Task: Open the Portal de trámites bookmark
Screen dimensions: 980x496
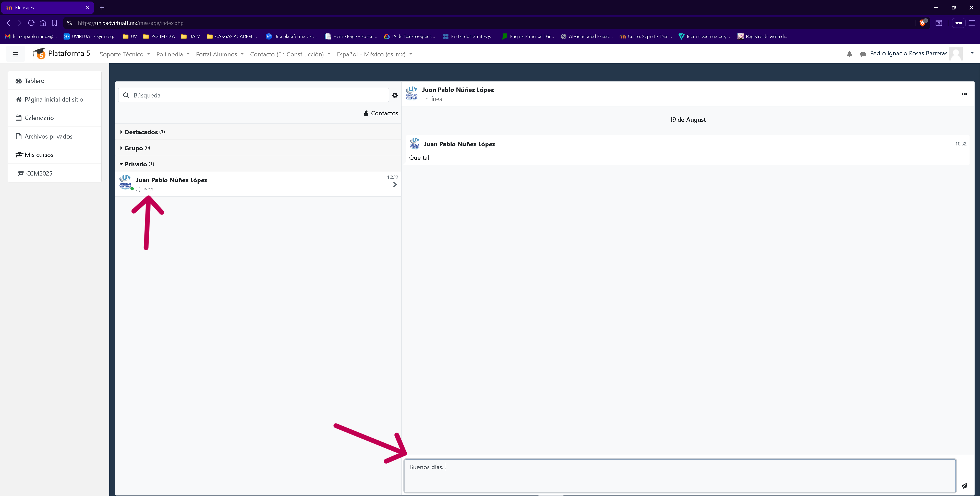Action: click(x=468, y=36)
